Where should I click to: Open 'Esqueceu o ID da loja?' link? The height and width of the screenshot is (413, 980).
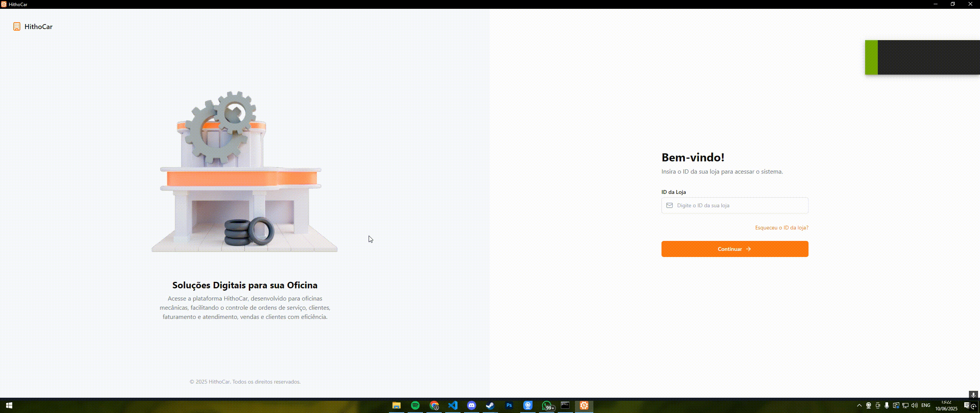[781, 228]
